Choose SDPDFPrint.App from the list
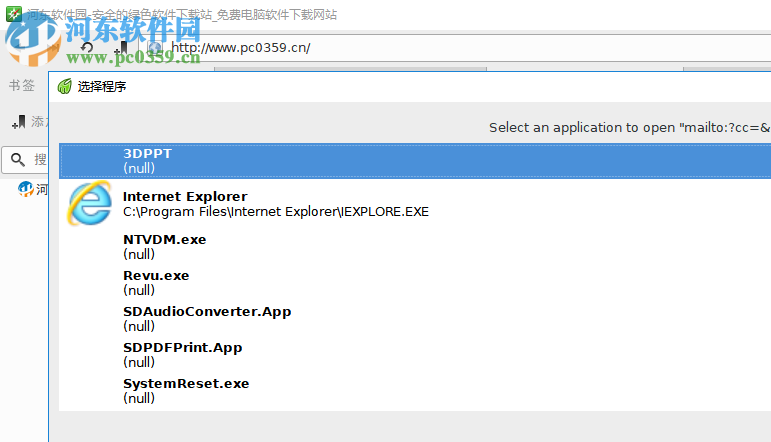The height and width of the screenshot is (442, 771). [x=415, y=354]
